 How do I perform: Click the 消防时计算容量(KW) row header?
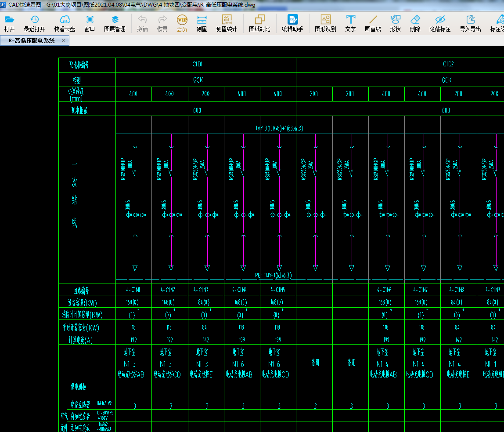coord(82,315)
